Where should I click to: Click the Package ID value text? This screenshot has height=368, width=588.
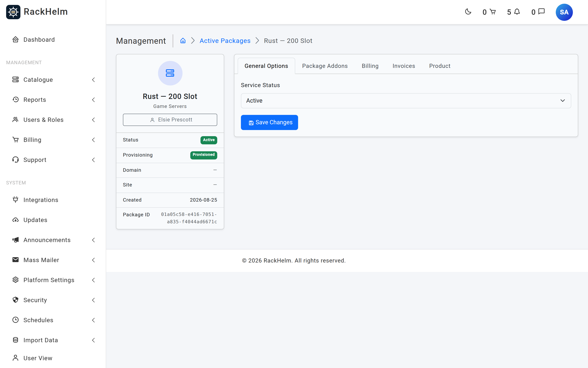point(189,218)
